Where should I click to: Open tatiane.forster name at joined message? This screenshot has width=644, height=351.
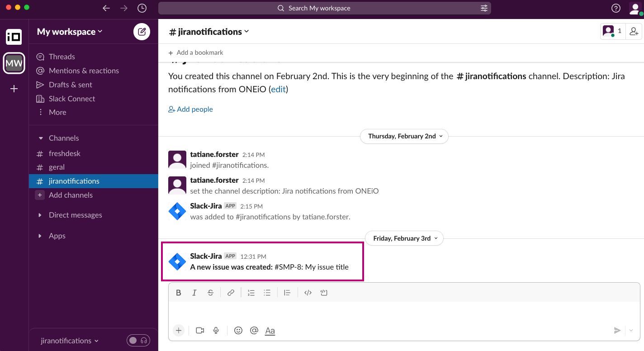pos(214,154)
